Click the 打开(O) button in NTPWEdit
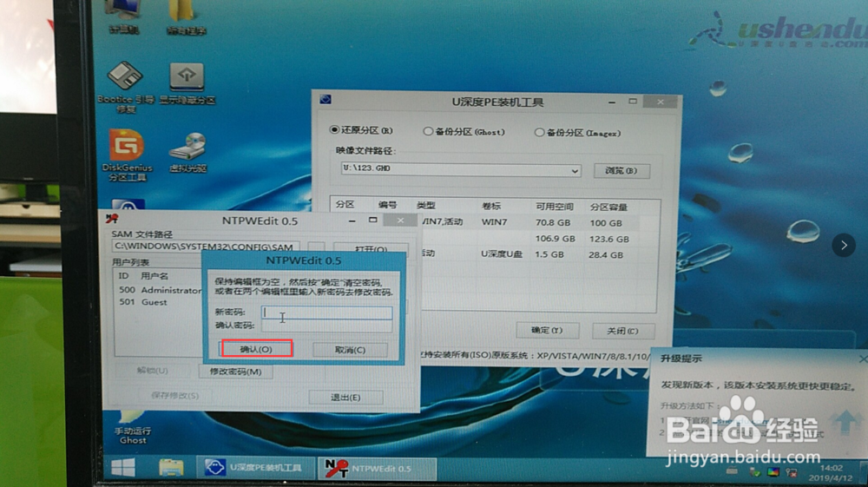 (x=371, y=248)
